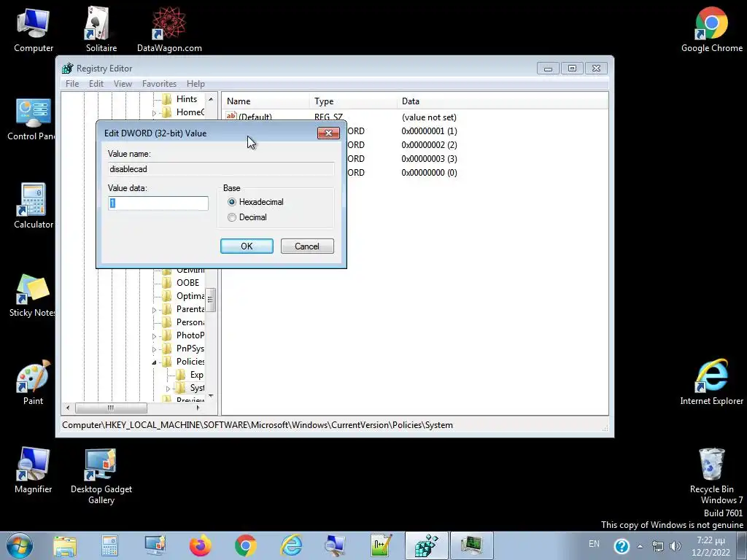This screenshot has width=747, height=560.
Task: Open Desktop Gadget Gallery shortcut
Action: (x=101, y=476)
